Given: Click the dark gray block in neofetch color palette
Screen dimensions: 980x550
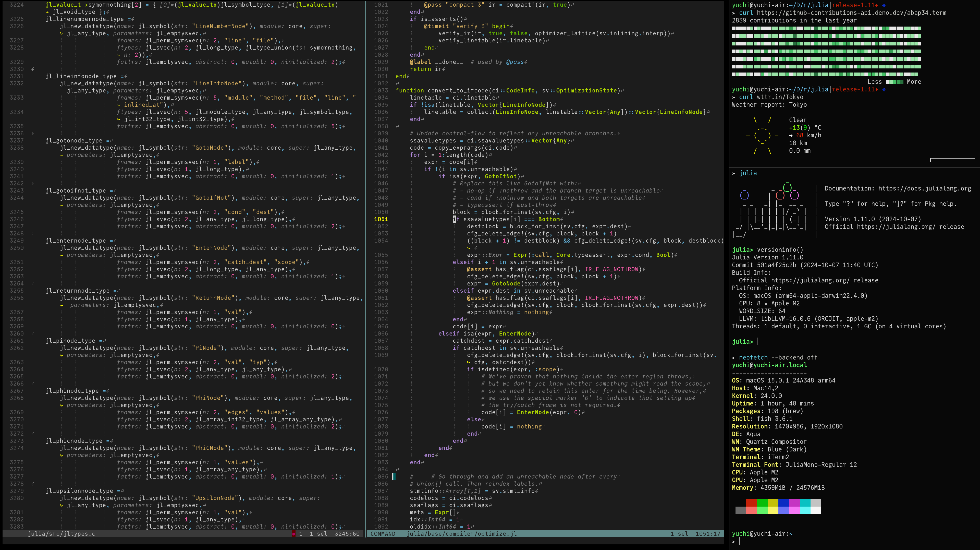Looking at the screenshot, I should pyautogui.click(x=741, y=510).
